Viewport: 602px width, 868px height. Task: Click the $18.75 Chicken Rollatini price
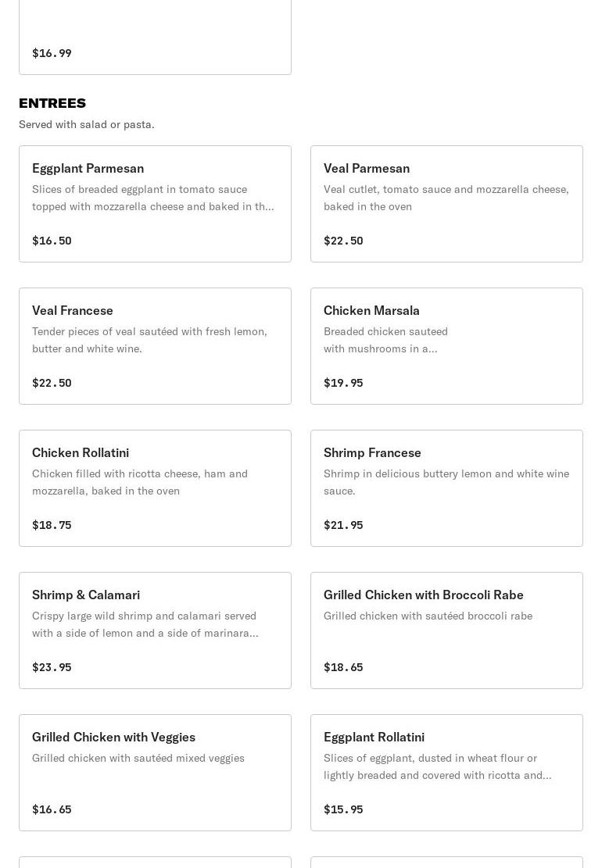pos(52,525)
